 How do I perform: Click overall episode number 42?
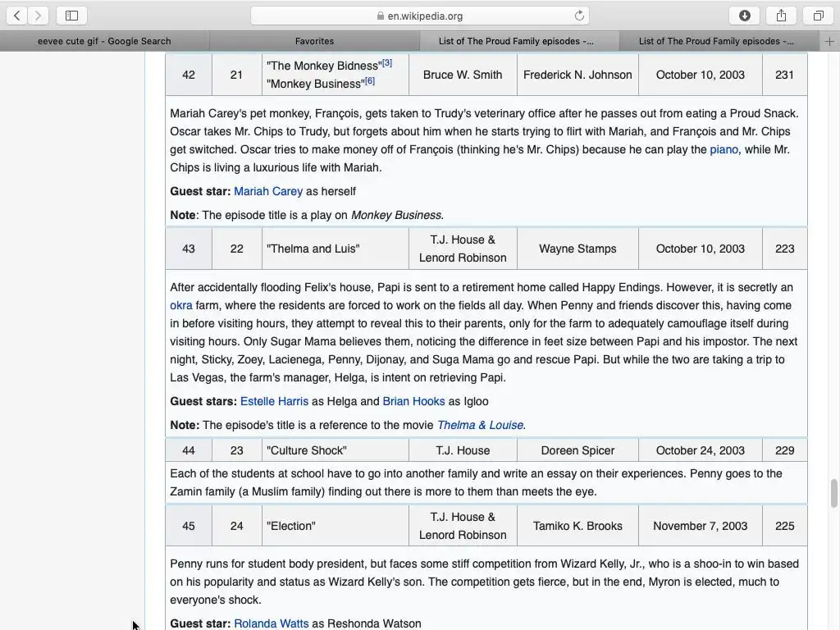pos(189,75)
